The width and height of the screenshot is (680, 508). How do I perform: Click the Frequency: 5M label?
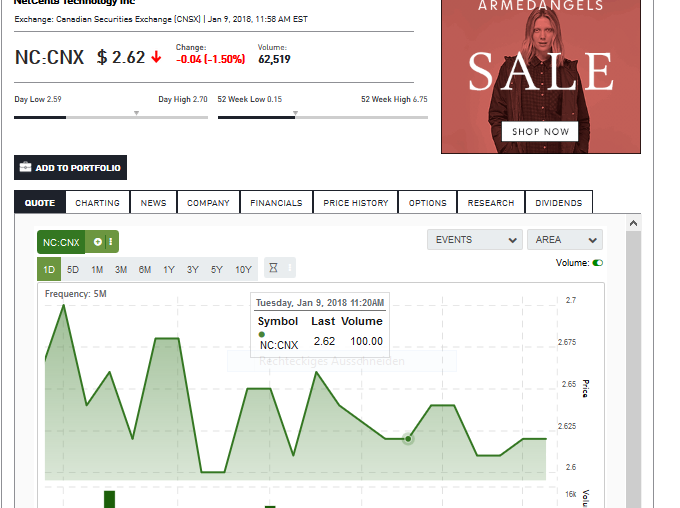point(75,294)
